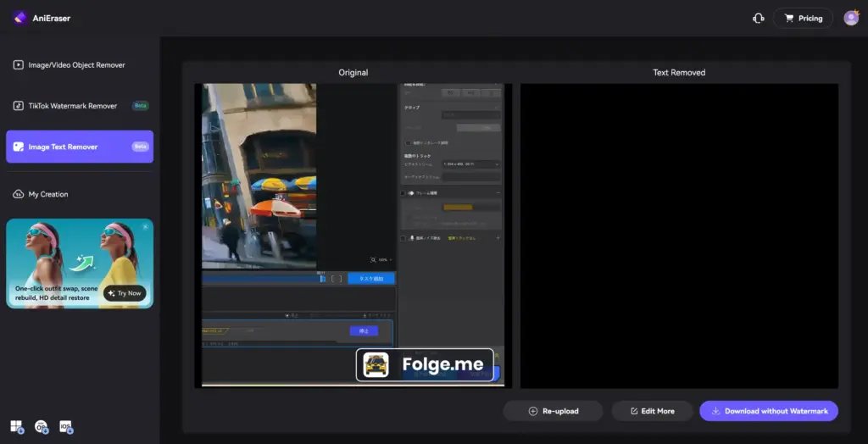Click Beta badge beside Image Text Remover
This screenshot has width=868, height=444.
click(141, 147)
